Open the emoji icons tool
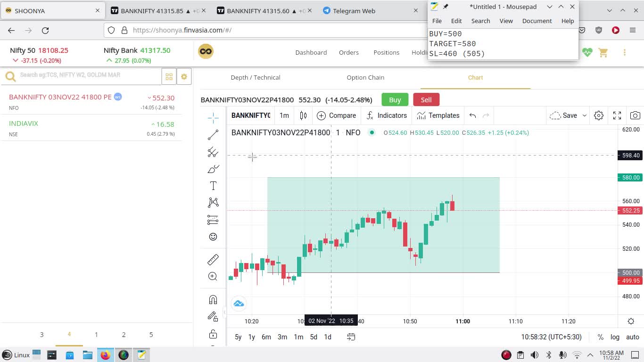644x362 pixels. click(213, 237)
